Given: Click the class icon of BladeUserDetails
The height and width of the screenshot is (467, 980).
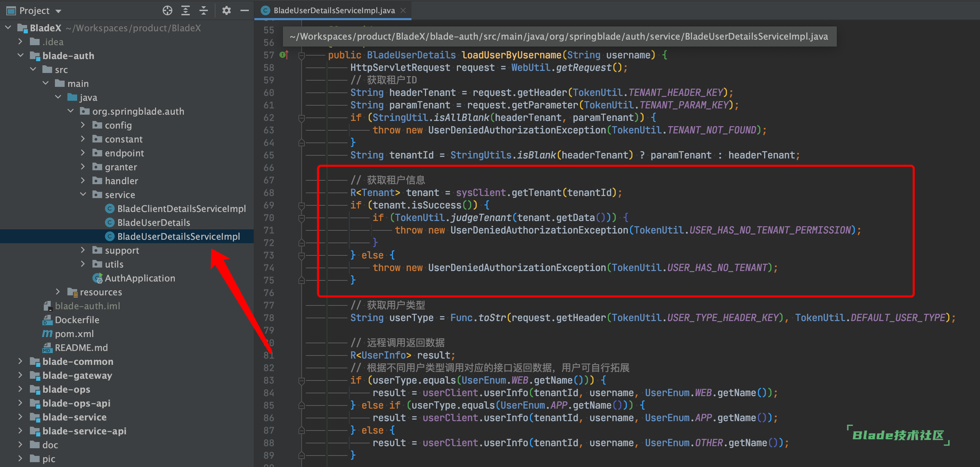Looking at the screenshot, I should (109, 222).
